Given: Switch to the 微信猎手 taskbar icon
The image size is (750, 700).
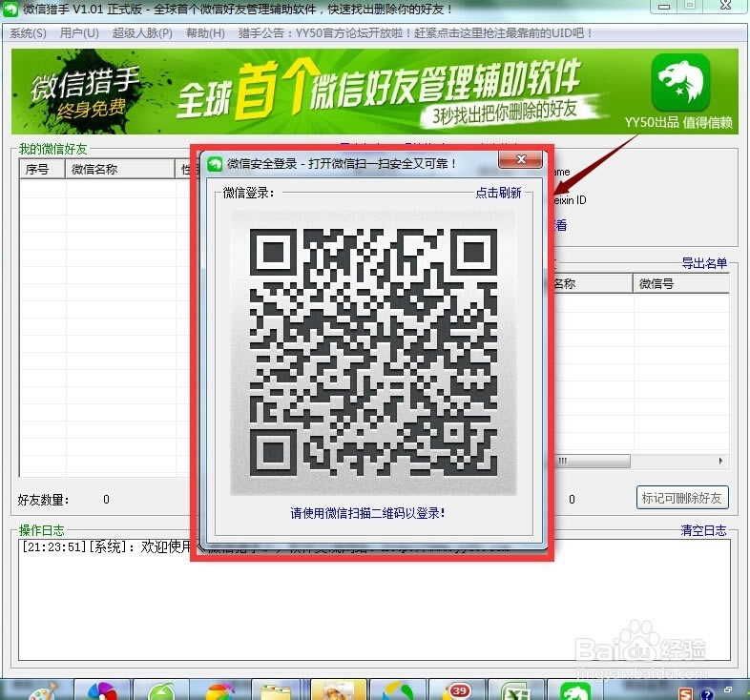Looking at the screenshot, I should pos(576,691).
